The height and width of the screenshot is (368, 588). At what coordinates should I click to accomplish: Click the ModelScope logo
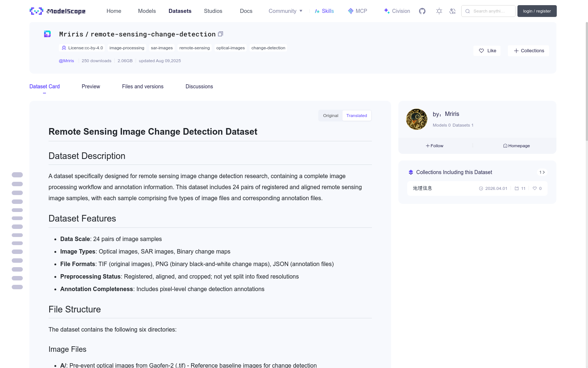coord(57,11)
